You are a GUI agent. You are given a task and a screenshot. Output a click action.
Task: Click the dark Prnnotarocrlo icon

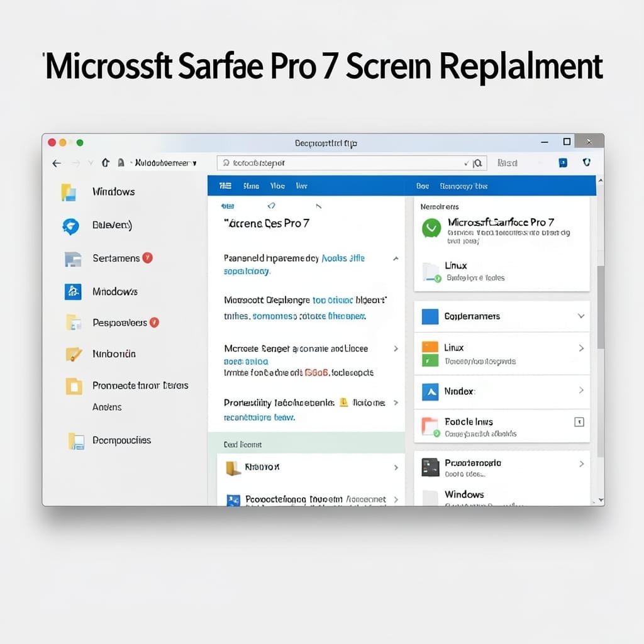pyautogui.click(x=430, y=467)
